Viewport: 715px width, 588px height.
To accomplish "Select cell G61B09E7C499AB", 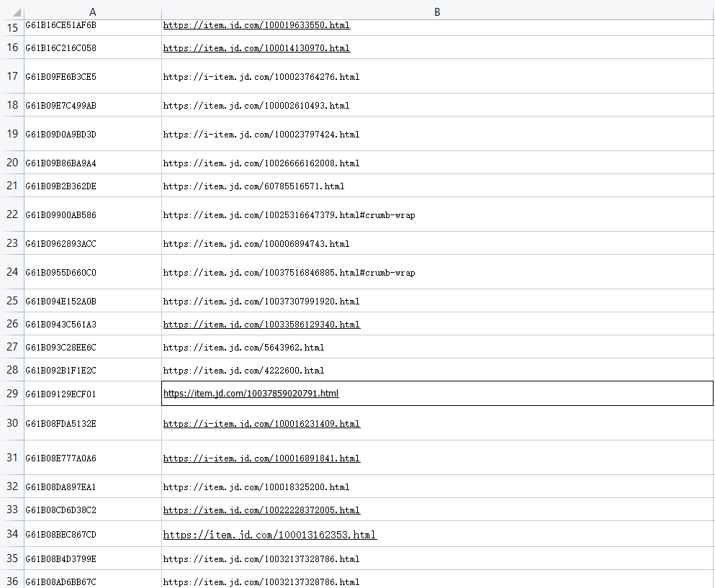I will (93, 105).
